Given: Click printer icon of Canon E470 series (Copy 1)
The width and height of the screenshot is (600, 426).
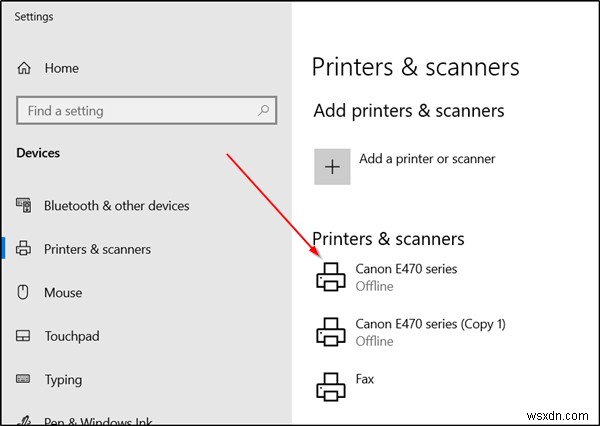Looking at the screenshot, I should coord(331,332).
